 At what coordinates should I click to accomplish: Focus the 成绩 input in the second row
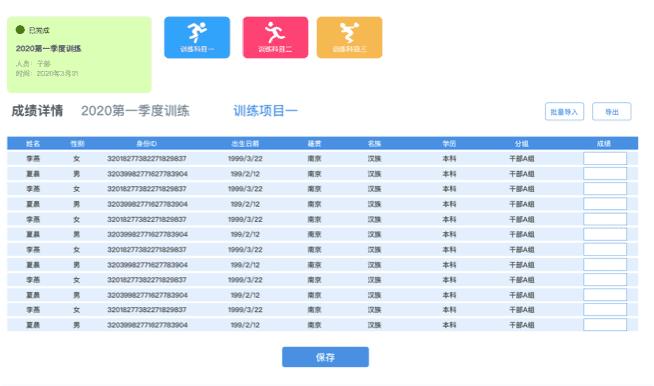(605, 174)
